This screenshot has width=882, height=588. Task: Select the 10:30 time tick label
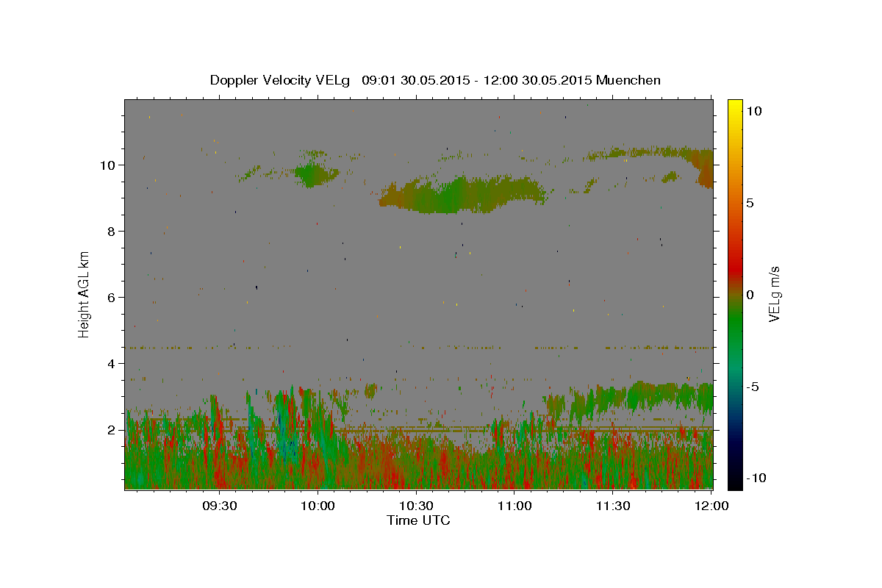tap(416, 506)
